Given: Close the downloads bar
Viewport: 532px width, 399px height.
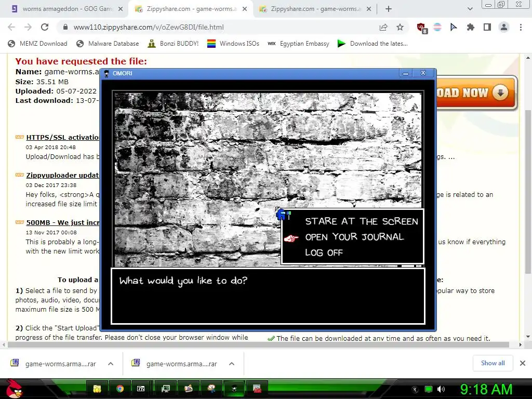Looking at the screenshot, I should [x=523, y=363].
